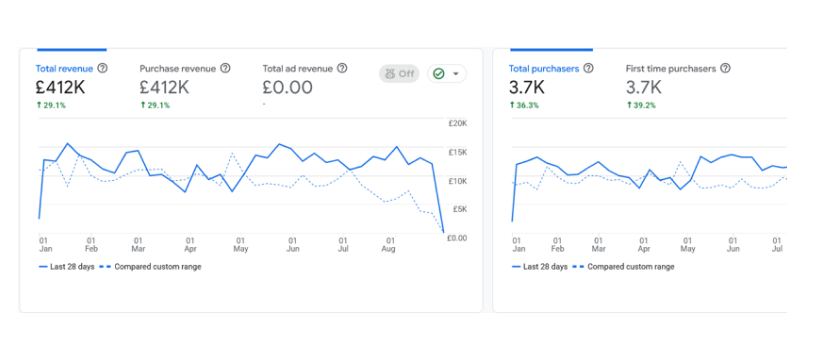Select the Purchase revenue metric tab
The height and width of the screenshot is (361, 820).
click(x=178, y=69)
